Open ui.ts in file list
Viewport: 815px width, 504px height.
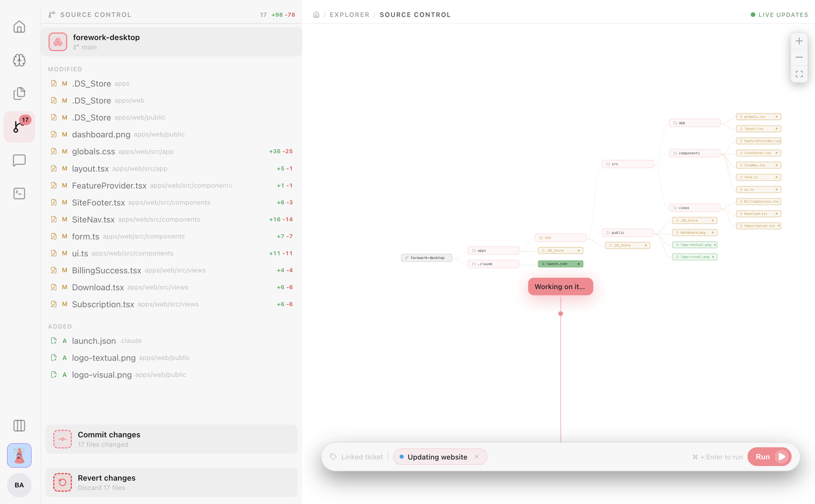171,253
